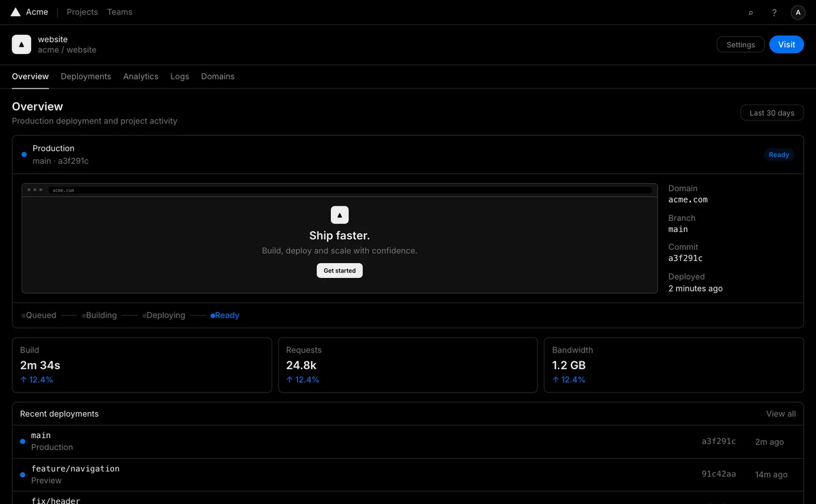Viewport: 816px width, 504px height.
Task: Select the Building pipeline step
Action: click(x=99, y=315)
